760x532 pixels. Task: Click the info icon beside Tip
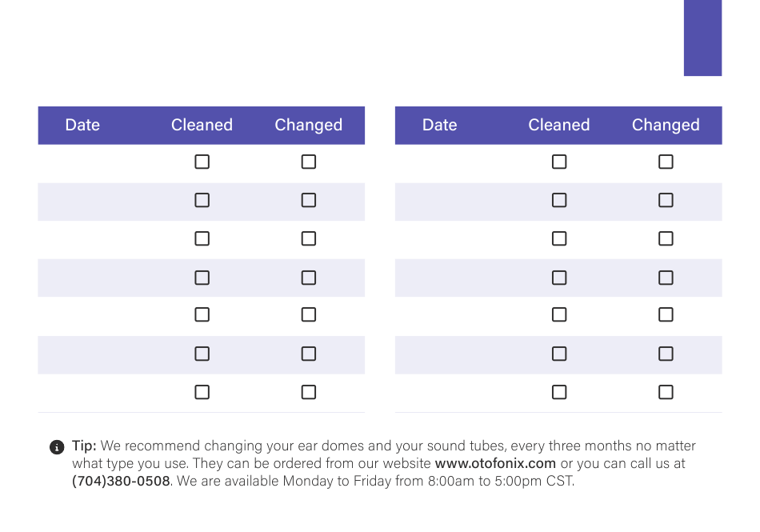pyautogui.click(x=57, y=446)
